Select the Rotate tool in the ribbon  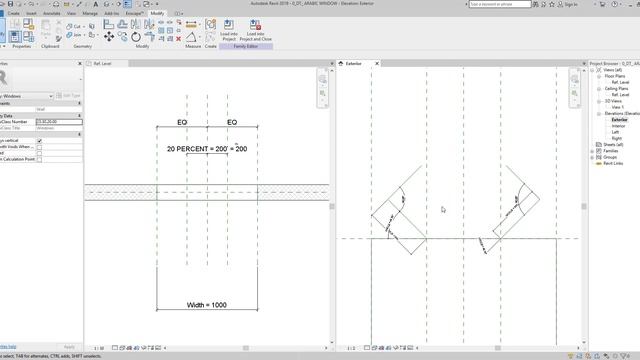[136, 37]
